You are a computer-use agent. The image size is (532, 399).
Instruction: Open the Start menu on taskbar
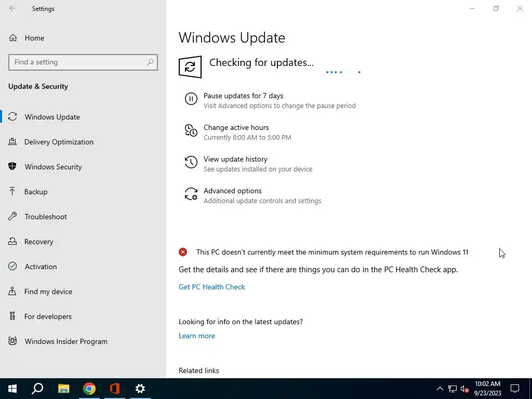click(12, 389)
